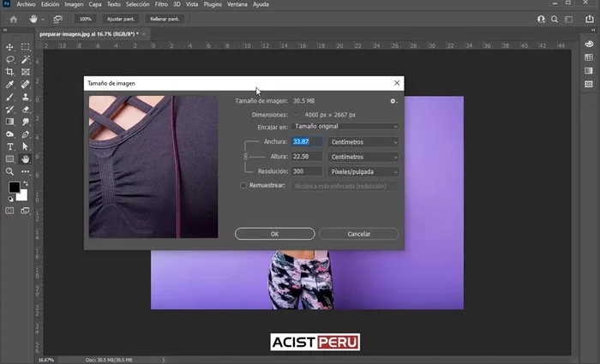Select the Move tool
The width and height of the screenshot is (600, 364).
tap(9, 47)
